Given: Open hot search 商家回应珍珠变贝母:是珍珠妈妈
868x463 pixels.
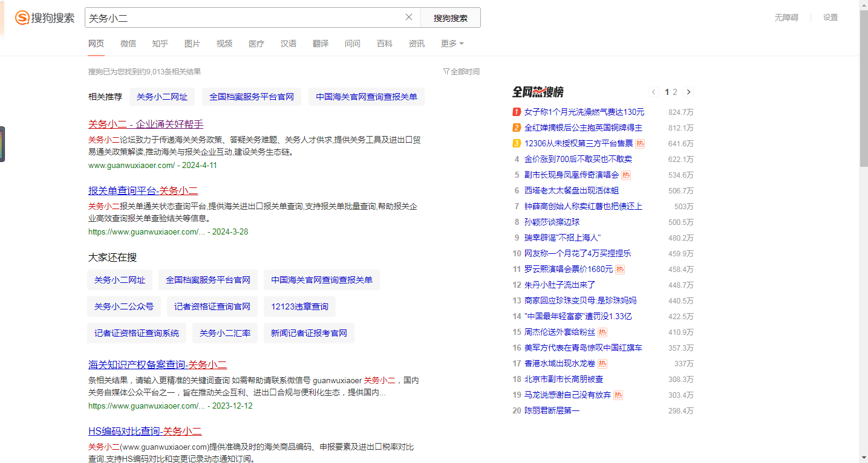Looking at the screenshot, I should [x=580, y=300].
